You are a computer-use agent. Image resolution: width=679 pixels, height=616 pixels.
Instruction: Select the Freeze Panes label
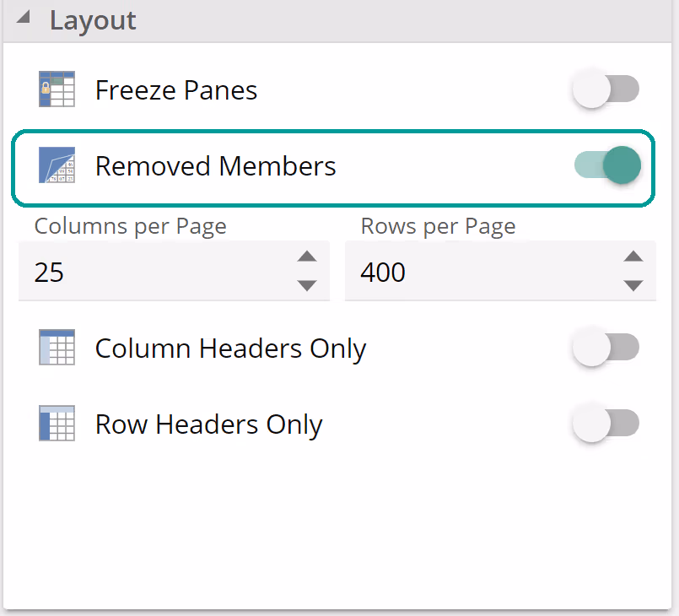[175, 90]
